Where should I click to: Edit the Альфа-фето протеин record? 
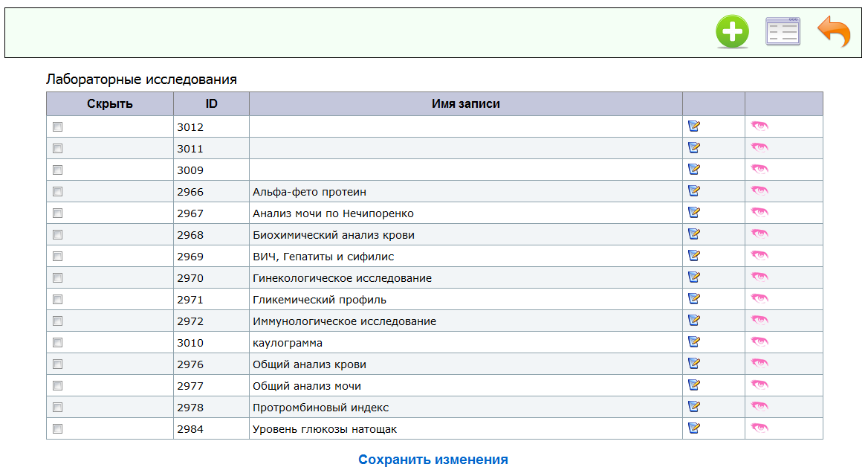click(x=694, y=191)
